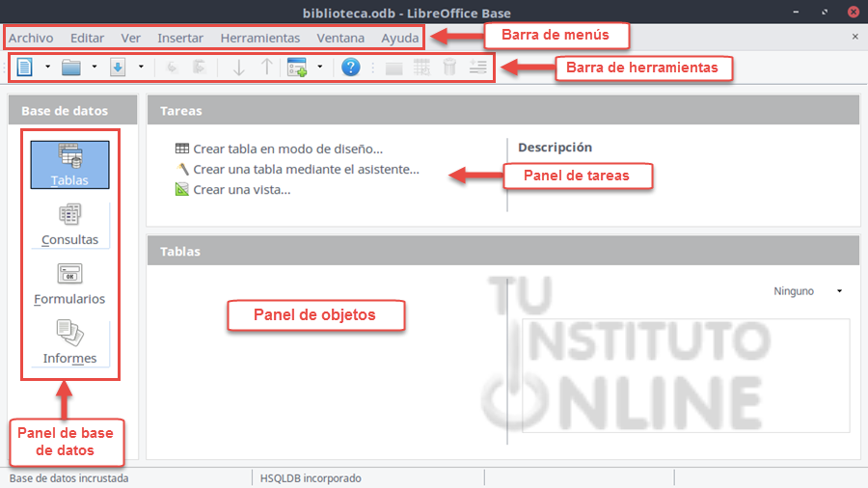
Task: Click the Descripción label
Action: [556, 148]
